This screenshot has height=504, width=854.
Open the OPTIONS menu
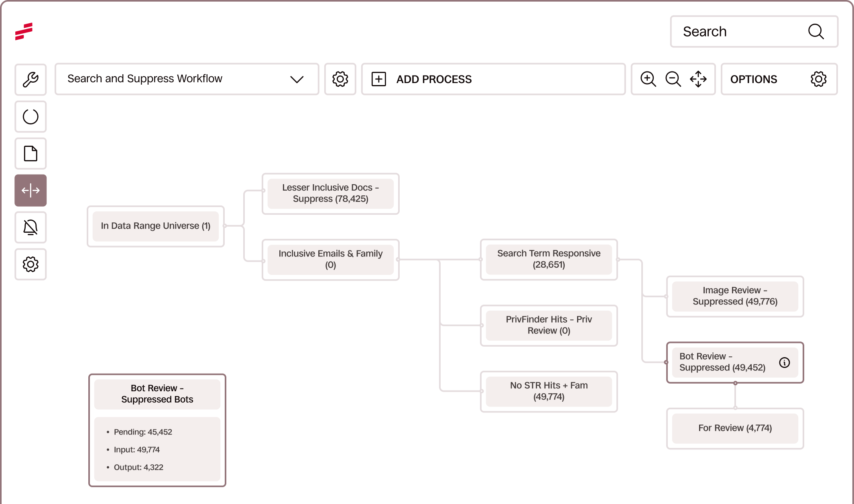pyautogui.click(x=779, y=79)
